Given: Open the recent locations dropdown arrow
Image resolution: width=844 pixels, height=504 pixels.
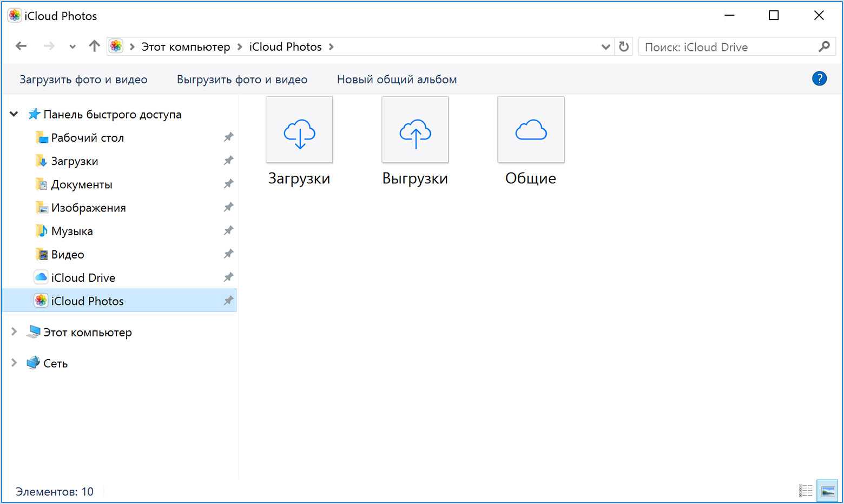Looking at the screenshot, I should 72,47.
